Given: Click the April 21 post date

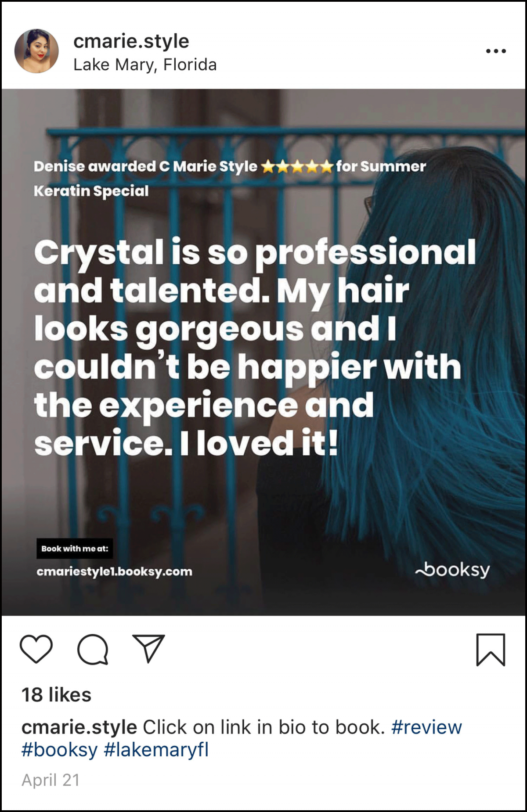Looking at the screenshot, I should tap(51, 780).
